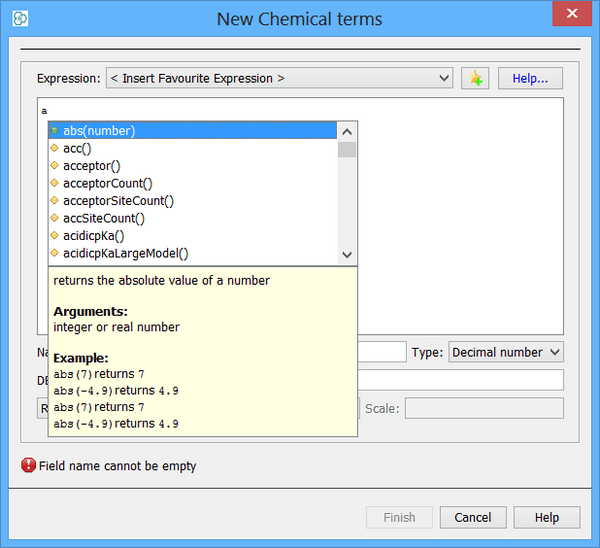Viewport: 600px width, 548px height.
Task: Click the add favourite expression star icon
Action: click(474, 78)
